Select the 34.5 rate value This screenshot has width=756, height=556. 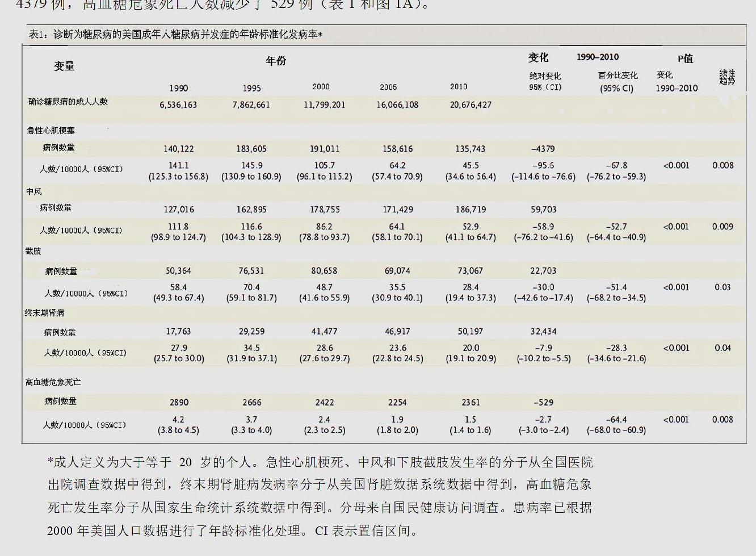pos(251,348)
